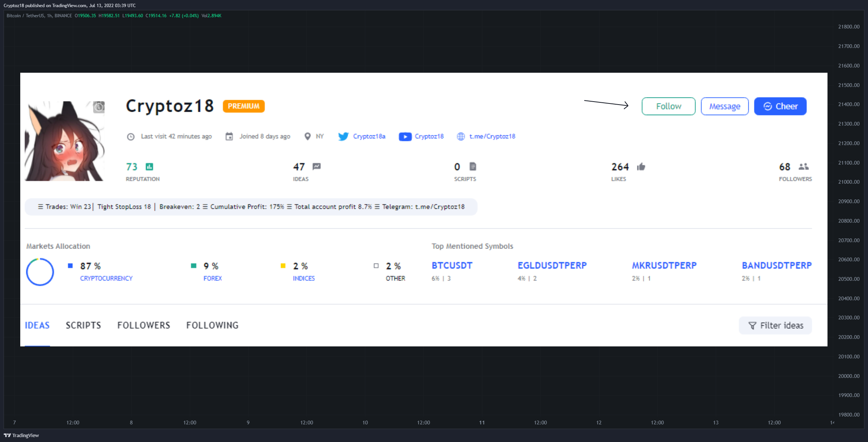Click the markets allocation donut chart
This screenshot has height=442, width=868.
[40, 272]
